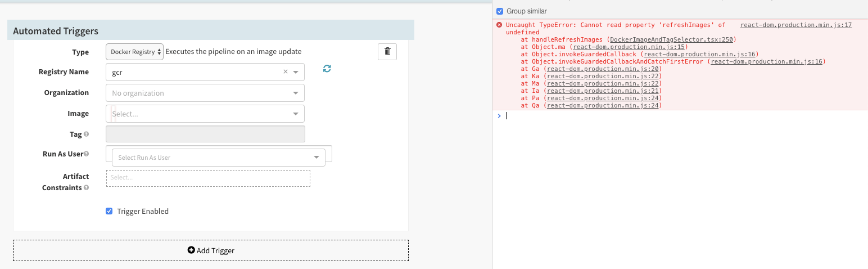
Task: Open source link on the Qa stack frame
Action: coord(602,105)
